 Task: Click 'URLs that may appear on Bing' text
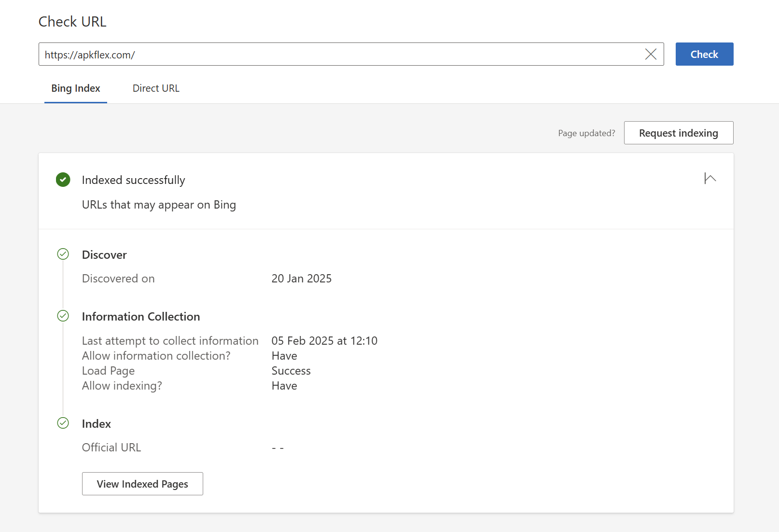click(x=159, y=205)
